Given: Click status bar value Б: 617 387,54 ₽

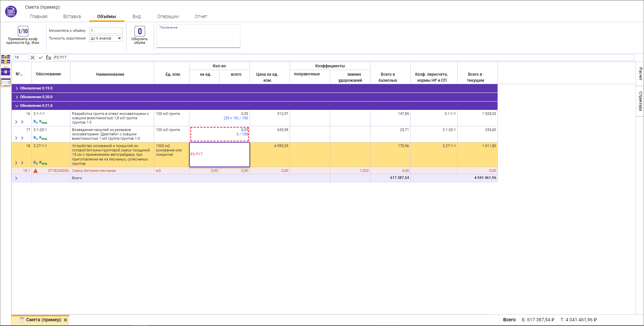Looking at the screenshot, I should [538, 320].
